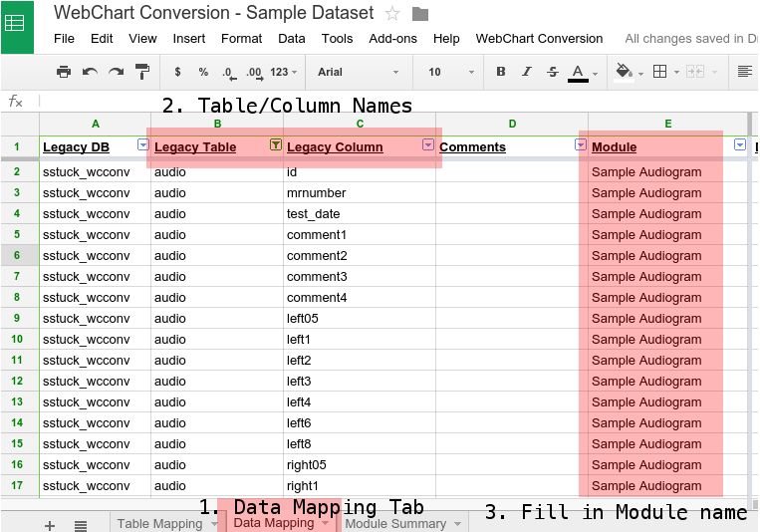Open the WebChart Conversion menu
Viewport: 760px width, 532px height.
point(539,39)
